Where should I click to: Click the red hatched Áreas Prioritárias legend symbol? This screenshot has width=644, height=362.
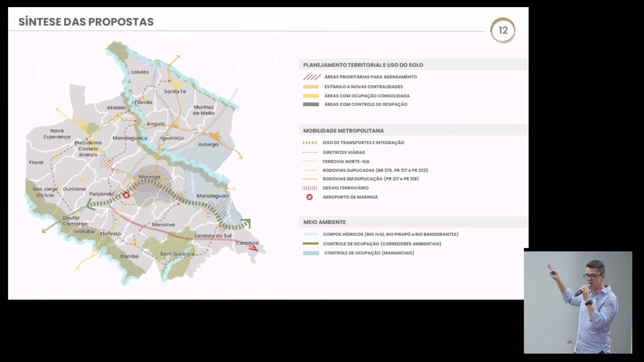pyautogui.click(x=311, y=77)
